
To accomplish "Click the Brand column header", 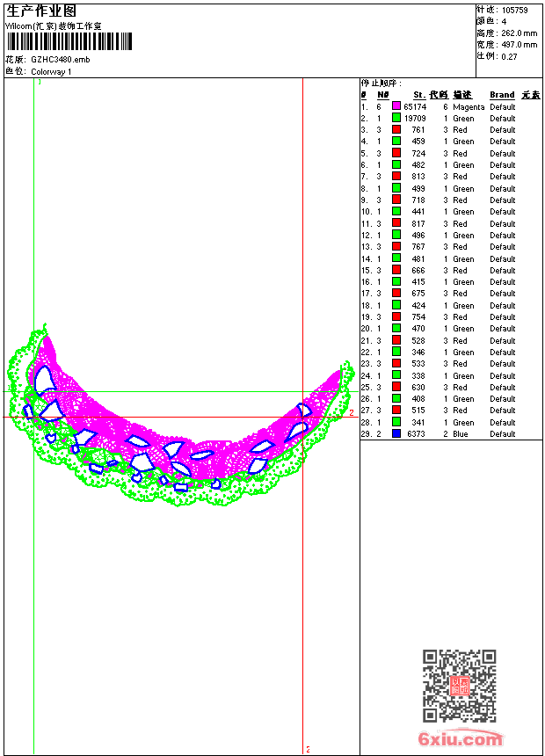I will [502, 95].
